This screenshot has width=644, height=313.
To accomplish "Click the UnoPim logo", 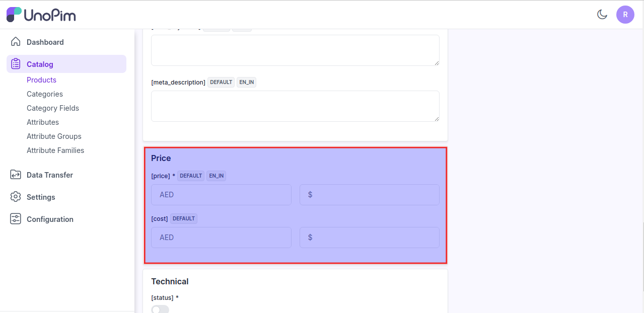I will pos(41,15).
